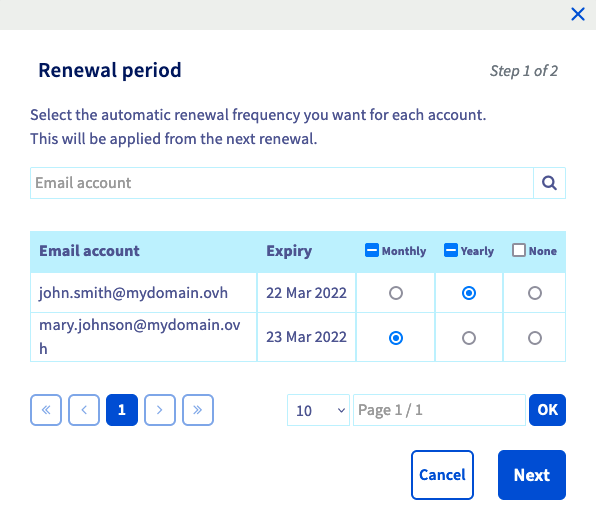Viewport: 596px width, 517px height.
Task: Jump to last page with double-right arrows
Action: tap(198, 410)
